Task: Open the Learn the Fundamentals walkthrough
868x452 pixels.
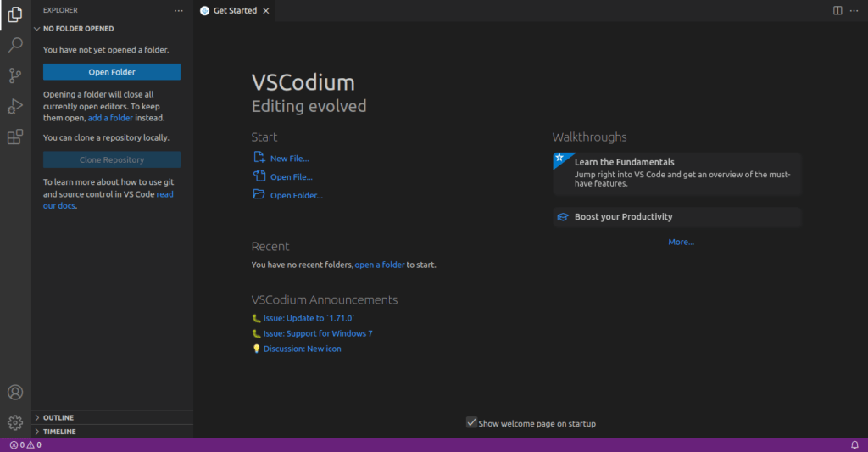Action: point(677,174)
